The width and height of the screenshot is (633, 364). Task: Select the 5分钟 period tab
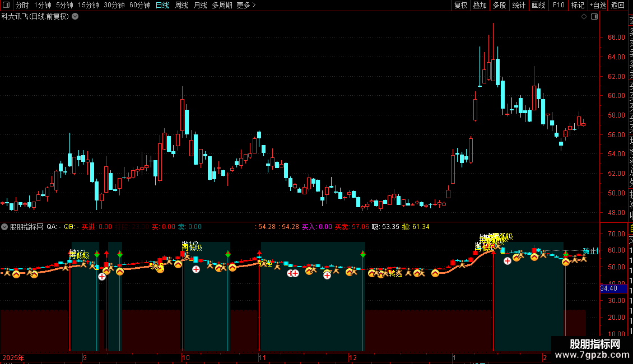tap(64, 5)
